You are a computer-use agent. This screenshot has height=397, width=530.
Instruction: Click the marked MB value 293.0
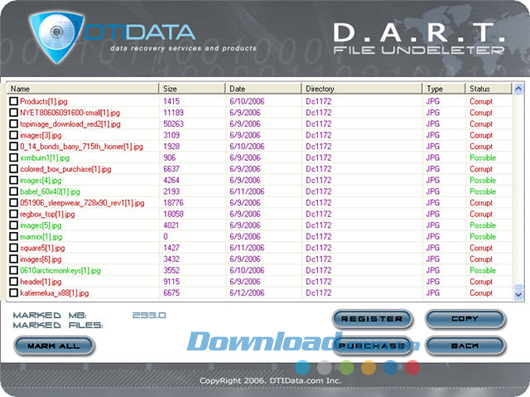149,315
